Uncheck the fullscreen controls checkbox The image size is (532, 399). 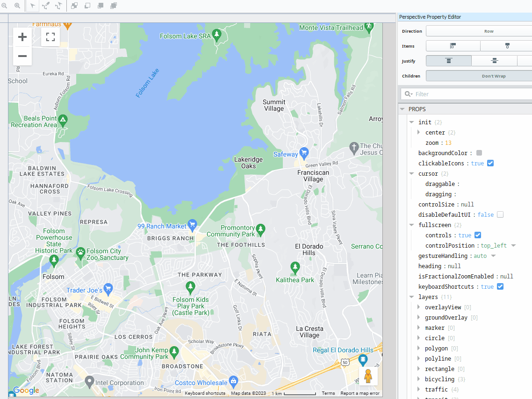coord(478,235)
